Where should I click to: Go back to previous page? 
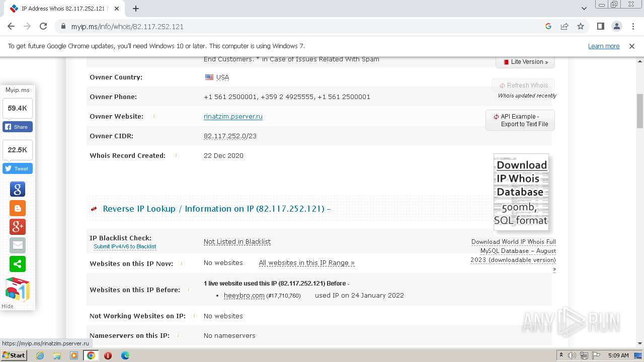(x=11, y=26)
